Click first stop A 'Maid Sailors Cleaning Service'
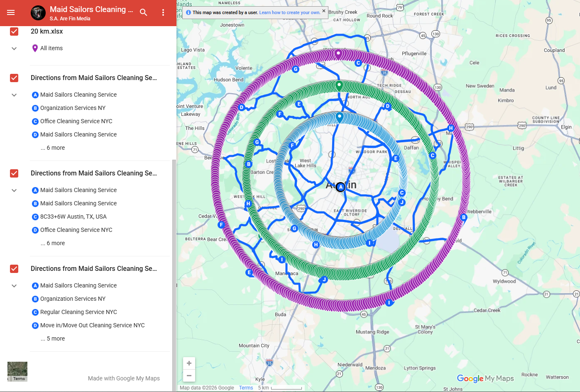Screen dimensions: 580x392 click(x=74, y=95)
